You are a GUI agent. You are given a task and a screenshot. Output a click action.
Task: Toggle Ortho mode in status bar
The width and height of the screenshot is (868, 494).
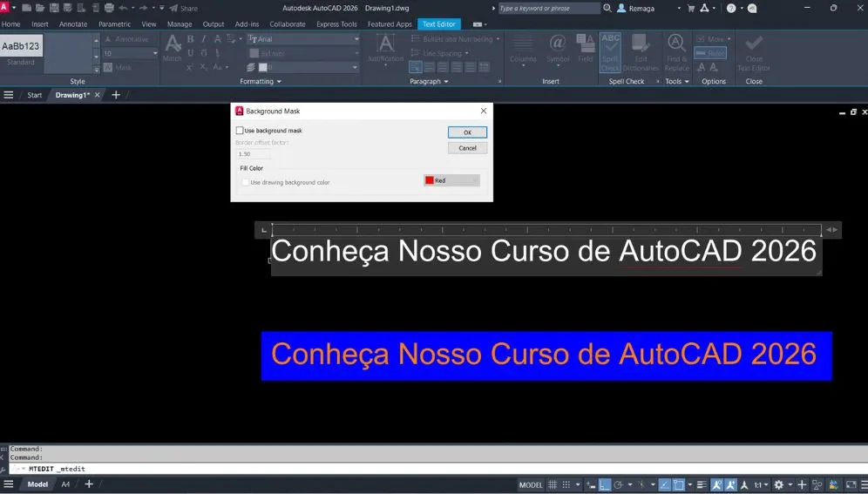coord(605,485)
